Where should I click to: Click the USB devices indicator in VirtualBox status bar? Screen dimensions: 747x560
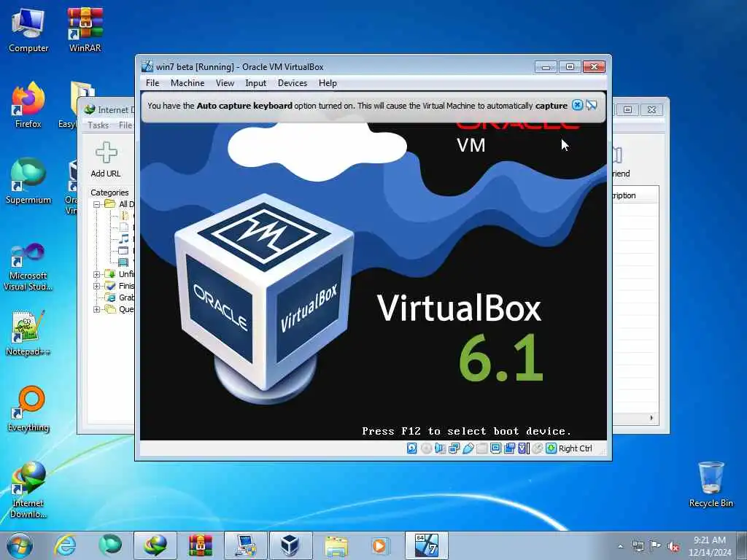point(468,448)
